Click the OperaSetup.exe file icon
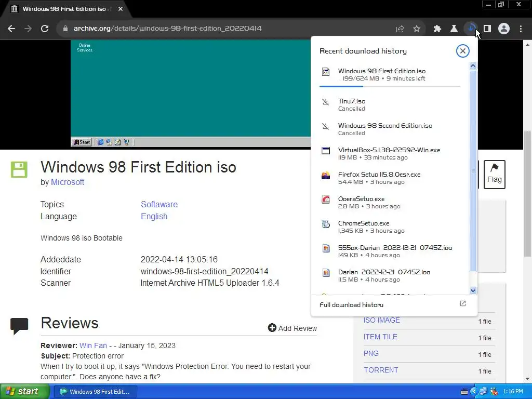The width and height of the screenshot is (532, 399). [326, 199]
